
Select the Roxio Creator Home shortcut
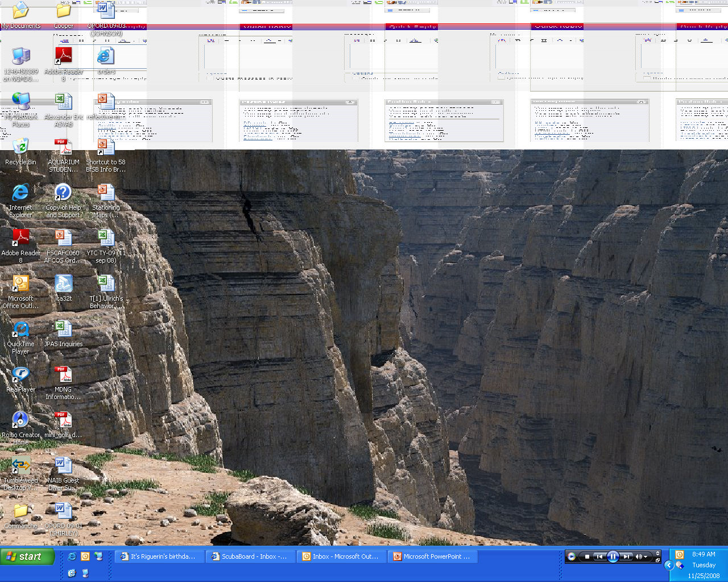coord(21,427)
